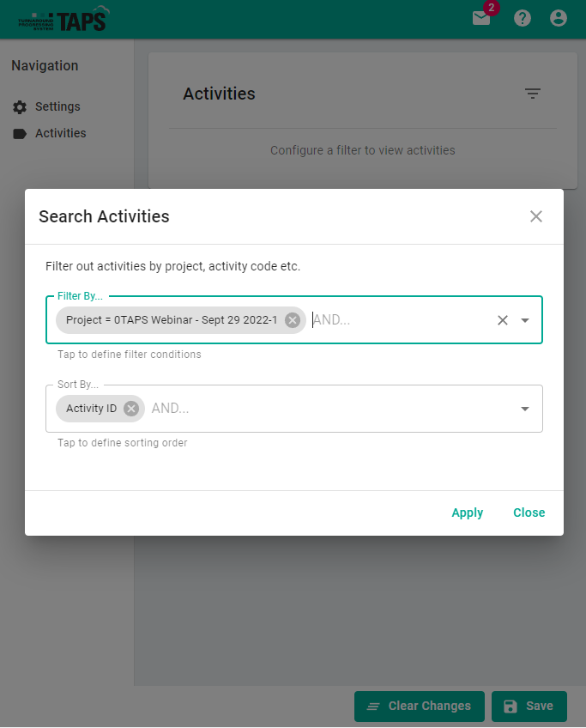Viewport: 586px width, 728px height.
Task: Click the Save button
Action: (529, 707)
